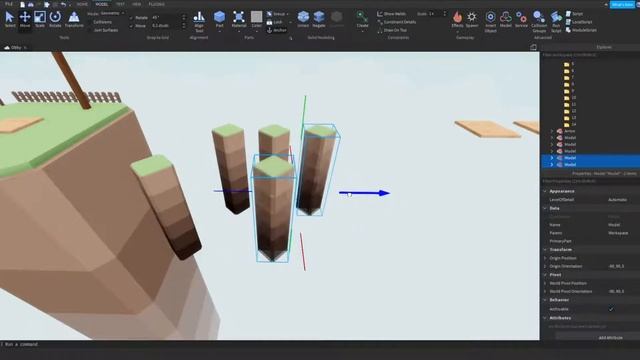This screenshot has height=360, width=640.
Task: Switch to the MODEL ribbon tab
Action: (x=101, y=4)
